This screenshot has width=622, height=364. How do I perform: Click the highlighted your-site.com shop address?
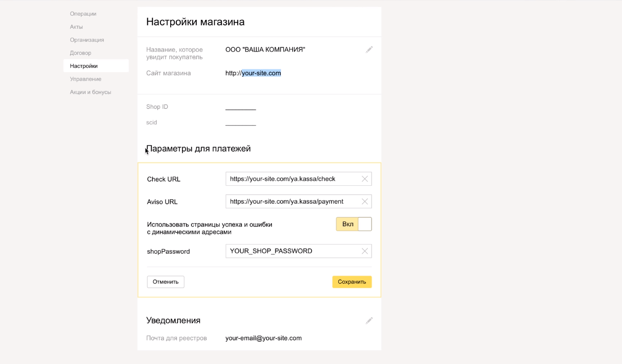point(261,73)
